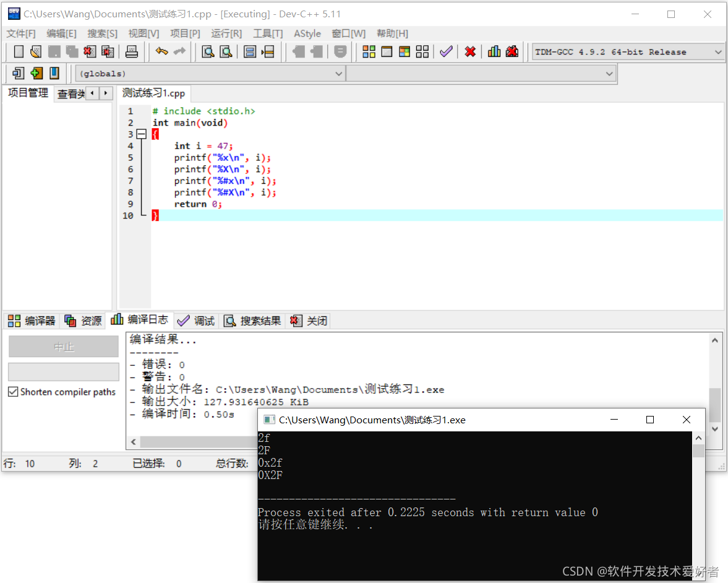Image resolution: width=728 pixels, height=583 pixels.
Task: Toggle the Shorten compiler paths checkbox
Action: 13,392
